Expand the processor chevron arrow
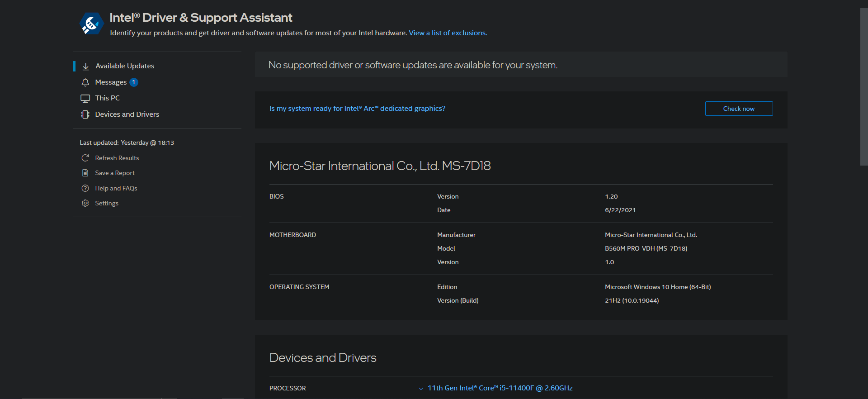 421,389
